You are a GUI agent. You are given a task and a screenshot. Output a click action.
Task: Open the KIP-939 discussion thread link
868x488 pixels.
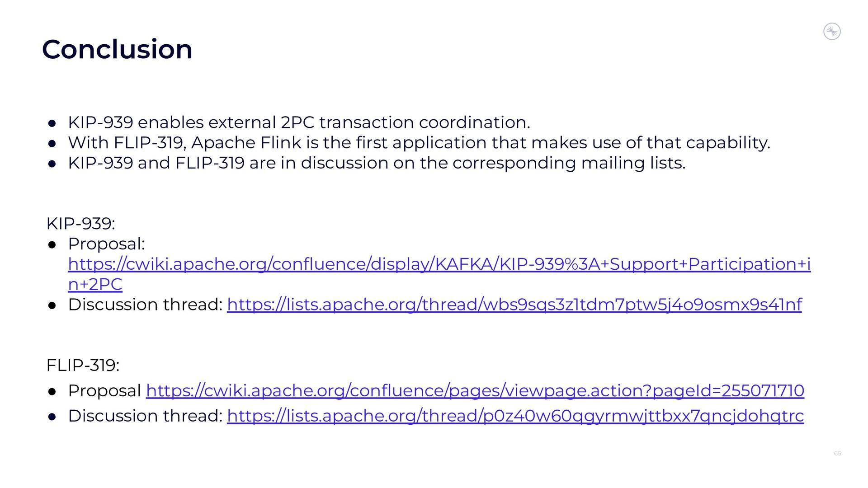tap(514, 305)
